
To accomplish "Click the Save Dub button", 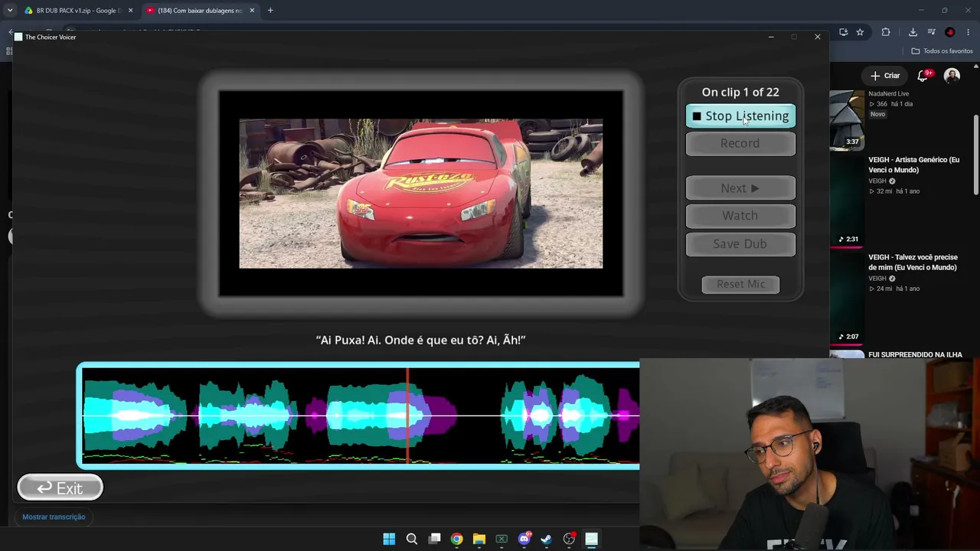I will pyautogui.click(x=740, y=244).
